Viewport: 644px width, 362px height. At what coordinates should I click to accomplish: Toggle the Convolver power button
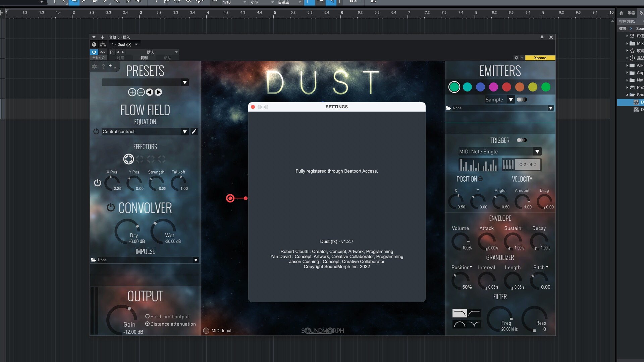[x=111, y=207]
